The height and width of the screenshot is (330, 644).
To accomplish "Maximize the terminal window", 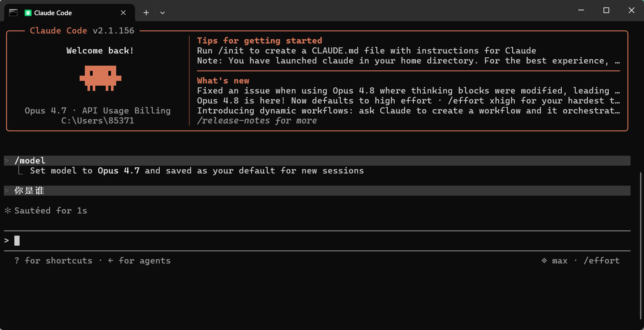I will coord(606,10).
